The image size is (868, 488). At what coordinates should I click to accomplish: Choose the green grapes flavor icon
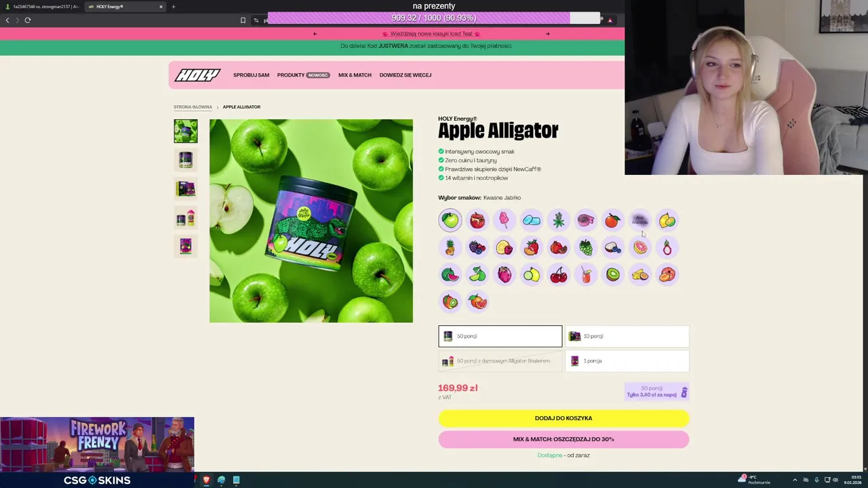point(586,247)
